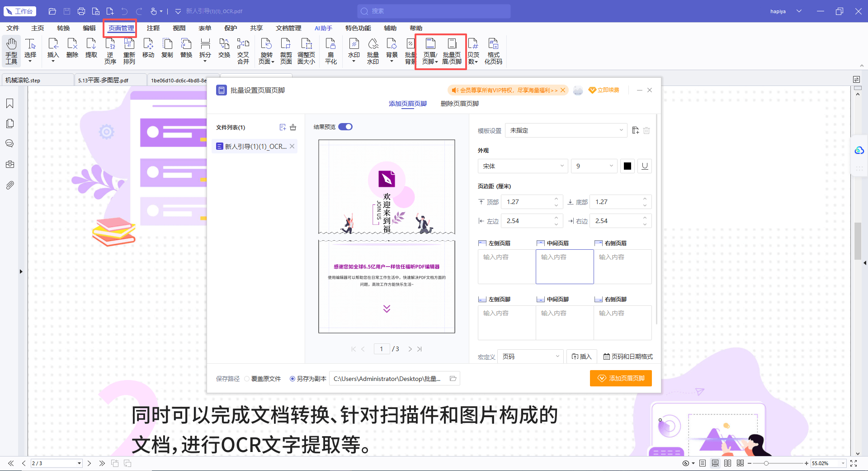Open the Comments panel in left sidebar
The width and height of the screenshot is (868, 471).
9,143
